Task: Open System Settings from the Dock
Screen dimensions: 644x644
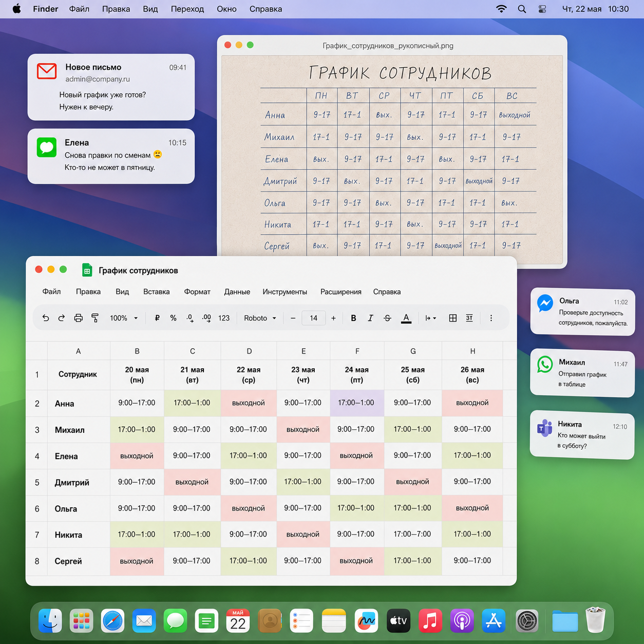Action: (x=527, y=621)
